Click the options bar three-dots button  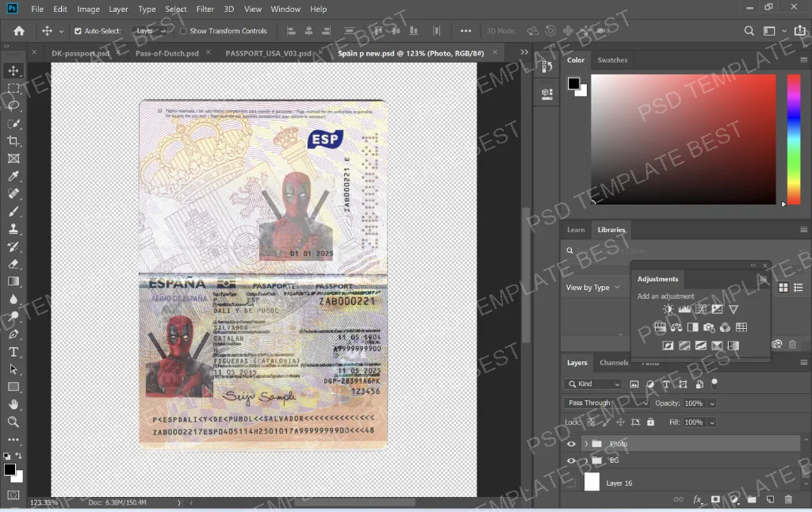click(465, 31)
